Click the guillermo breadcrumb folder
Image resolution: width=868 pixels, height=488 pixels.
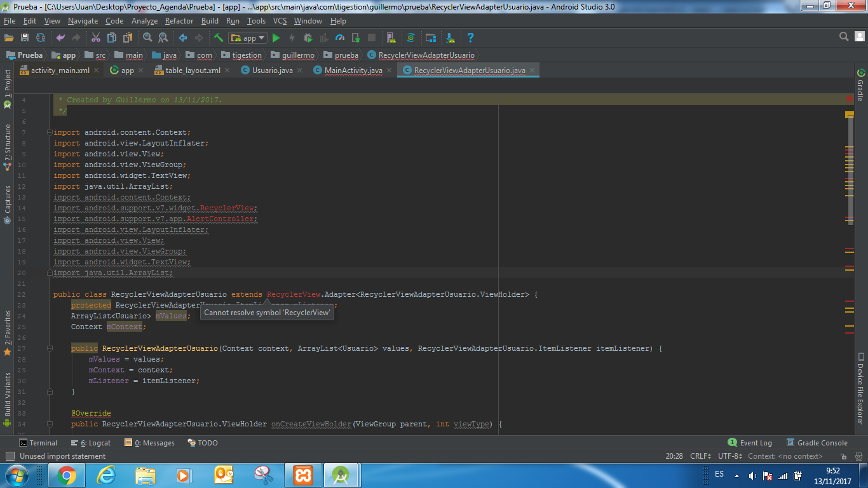click(293, 55)
